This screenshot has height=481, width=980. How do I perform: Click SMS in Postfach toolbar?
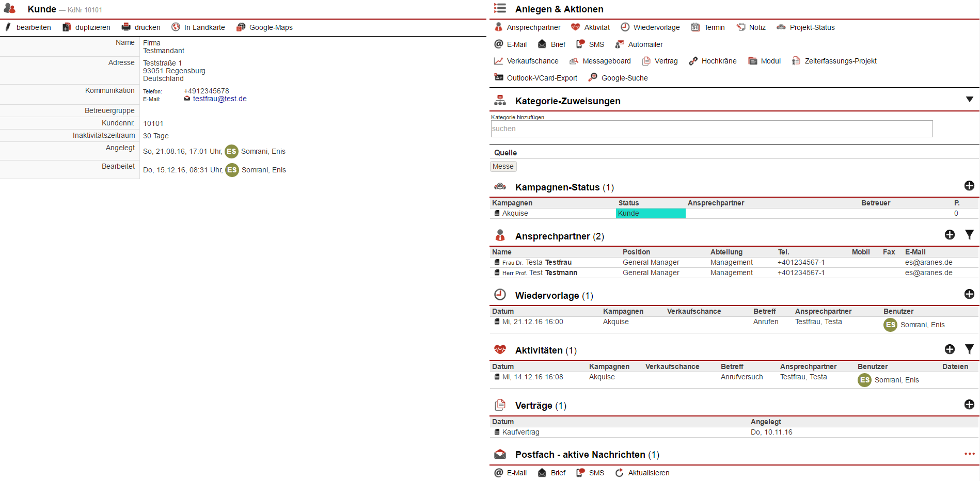point(590,473)
